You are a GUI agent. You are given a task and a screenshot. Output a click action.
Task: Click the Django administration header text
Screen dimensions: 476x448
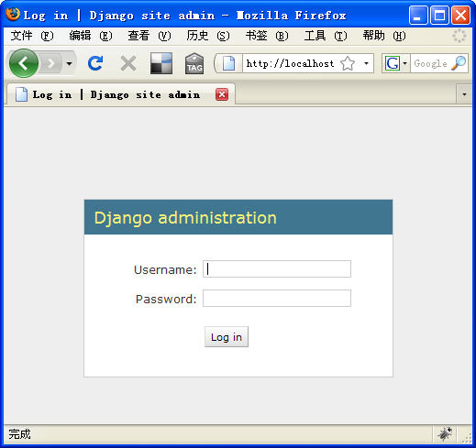(185, 218)
